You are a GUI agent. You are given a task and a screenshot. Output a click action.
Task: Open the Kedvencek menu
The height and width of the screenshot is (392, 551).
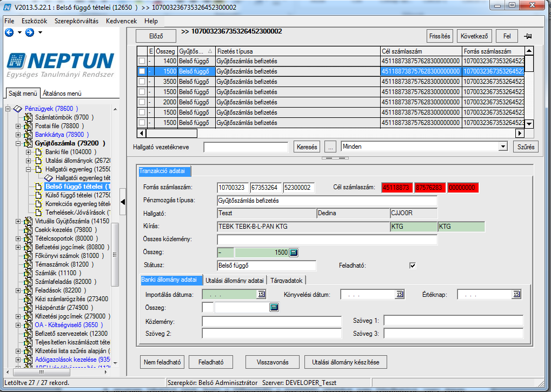[121, 21]
